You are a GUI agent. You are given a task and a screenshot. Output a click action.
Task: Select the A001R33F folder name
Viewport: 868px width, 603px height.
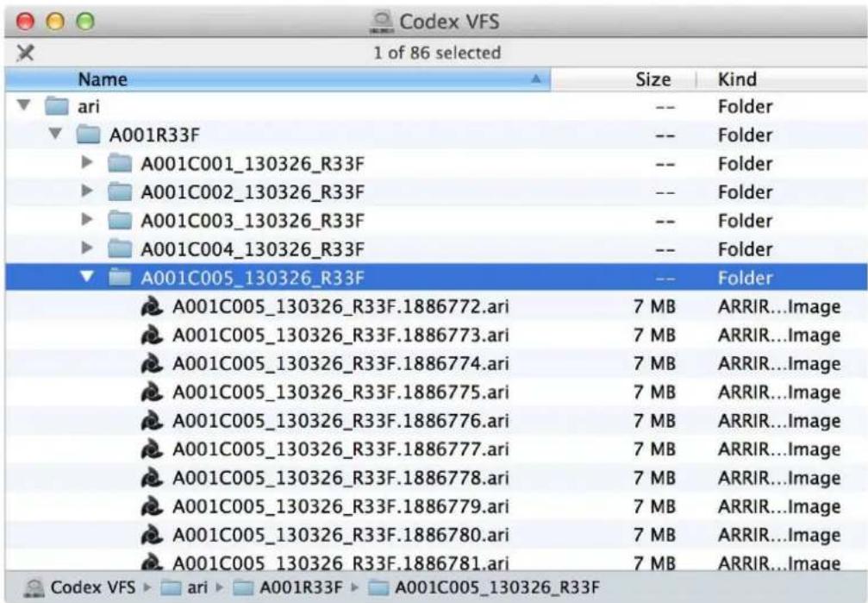coord(154,135)
